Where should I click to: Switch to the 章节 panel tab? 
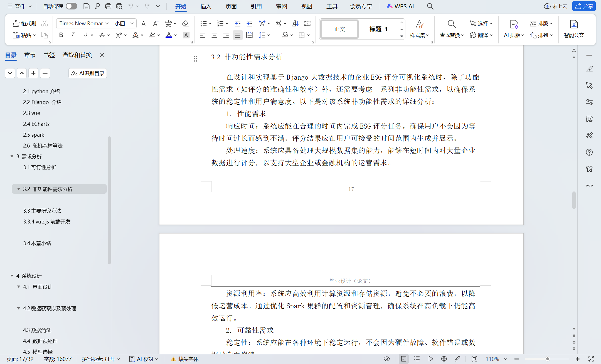point(30,55)
